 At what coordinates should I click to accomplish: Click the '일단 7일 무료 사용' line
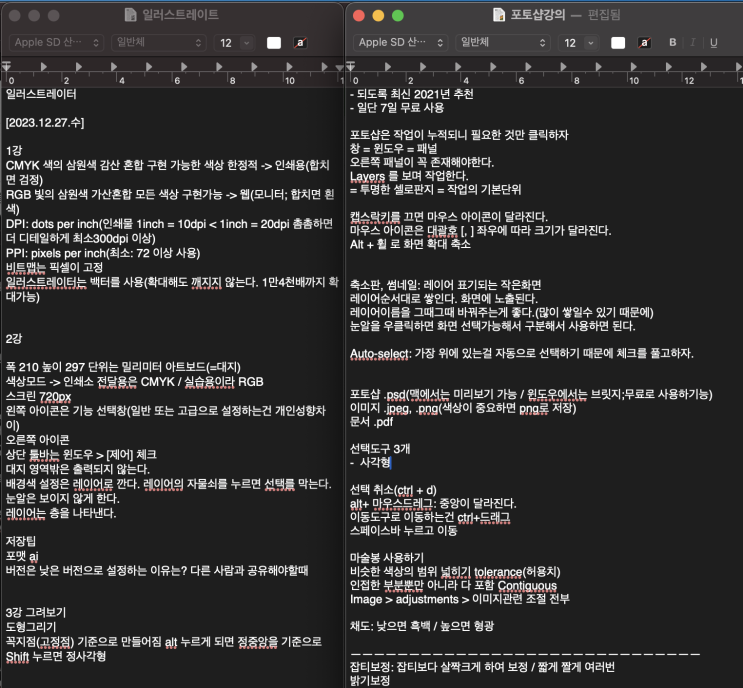(x=397, y=108)
